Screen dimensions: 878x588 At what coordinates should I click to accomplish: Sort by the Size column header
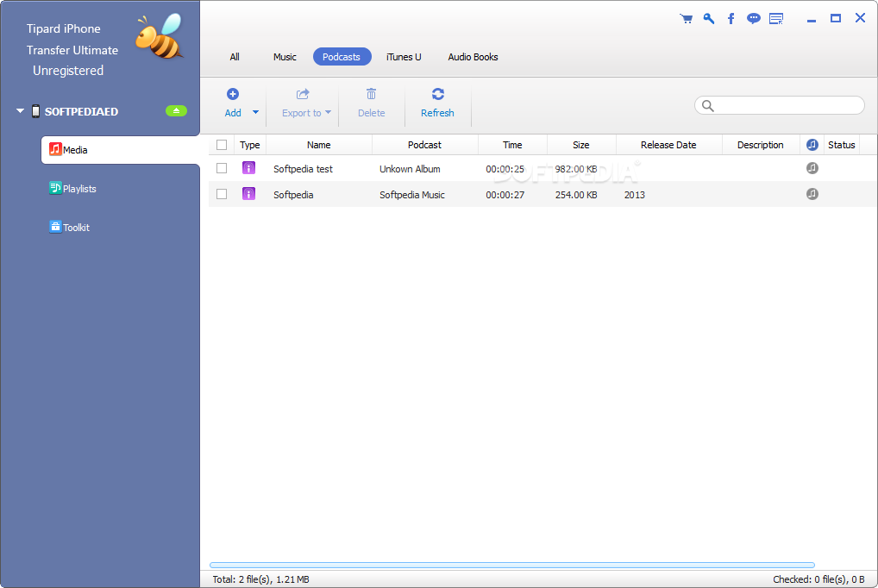click(580, 145)
